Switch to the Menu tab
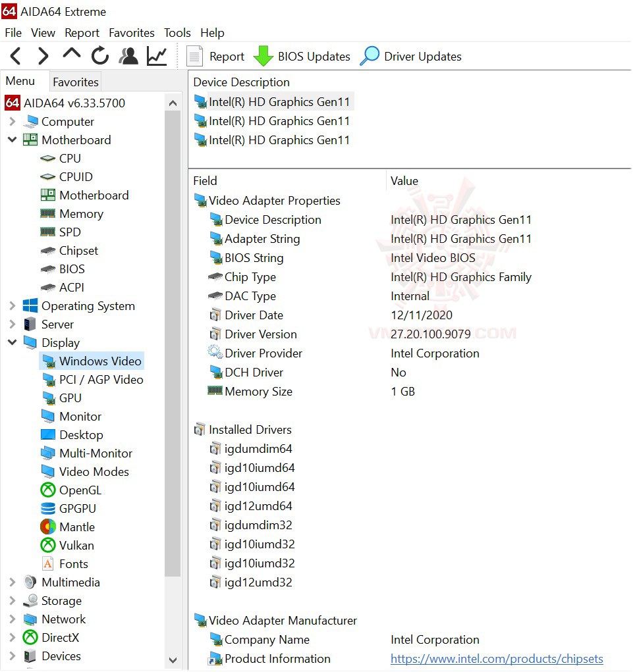Image resolution: width=633 pixels, height=672 pixels. [x=20, y=81]
